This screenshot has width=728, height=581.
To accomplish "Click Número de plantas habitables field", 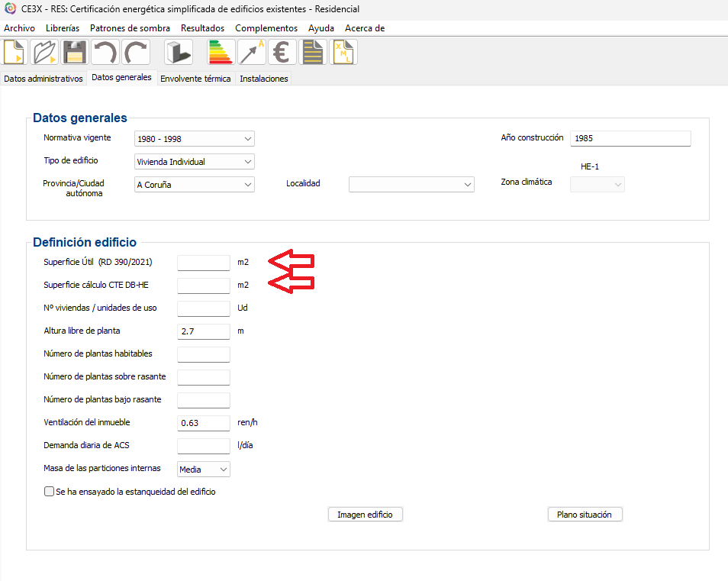I will 204,354.
